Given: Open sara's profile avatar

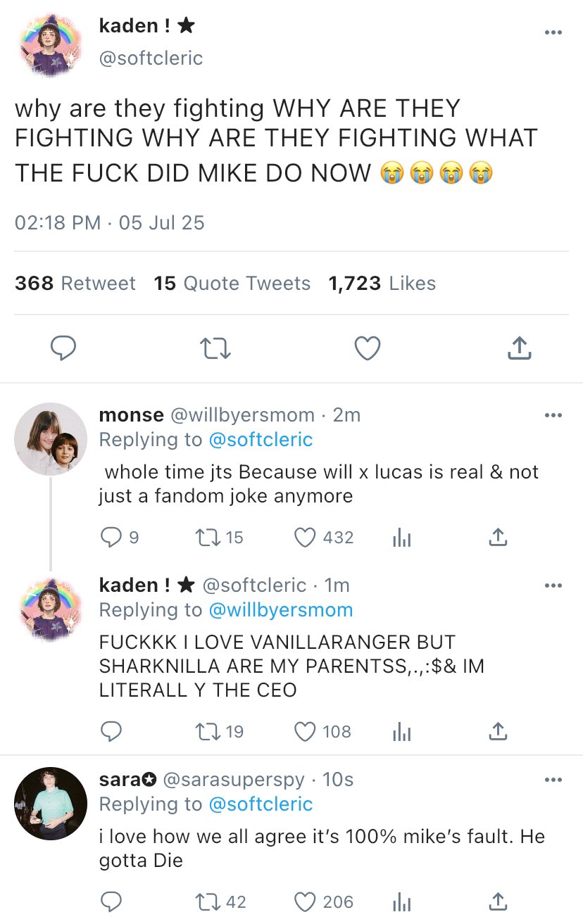Looking at the screenshot, I should pos(51,804).
